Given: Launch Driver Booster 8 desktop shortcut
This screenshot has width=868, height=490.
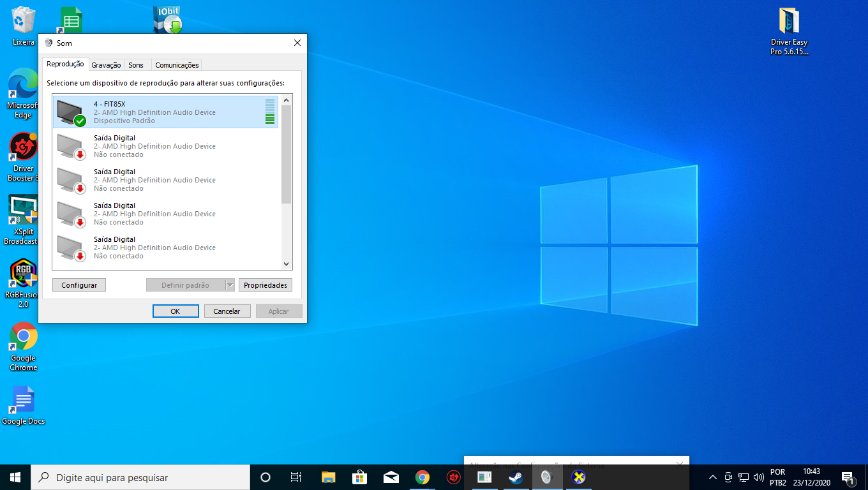Looking at the screenshot, I should coord(23,157).
